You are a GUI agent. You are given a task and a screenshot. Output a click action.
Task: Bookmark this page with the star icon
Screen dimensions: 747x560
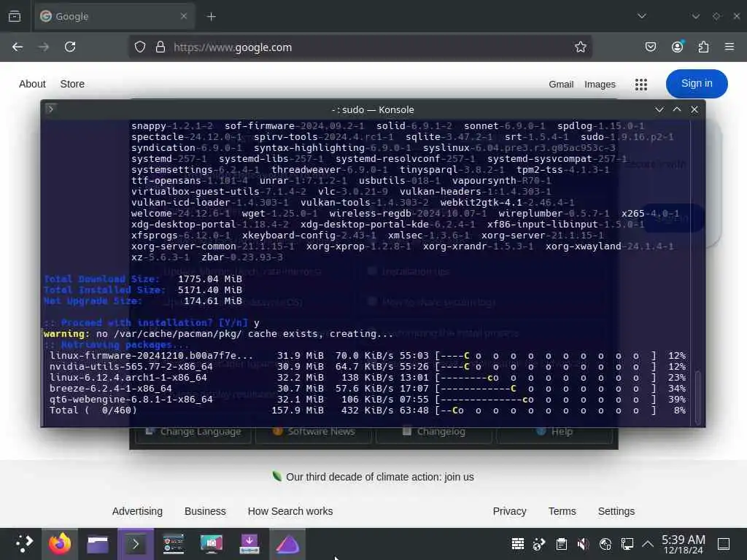click(580, 47)
